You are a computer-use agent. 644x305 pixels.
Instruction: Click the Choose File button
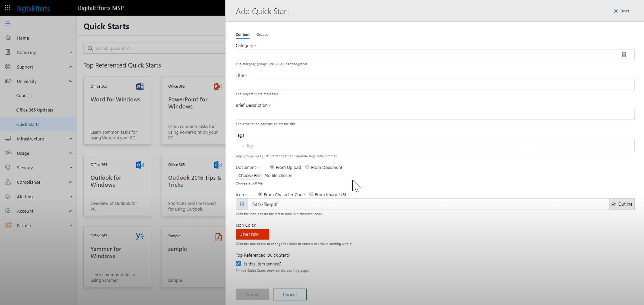point(249,175)
